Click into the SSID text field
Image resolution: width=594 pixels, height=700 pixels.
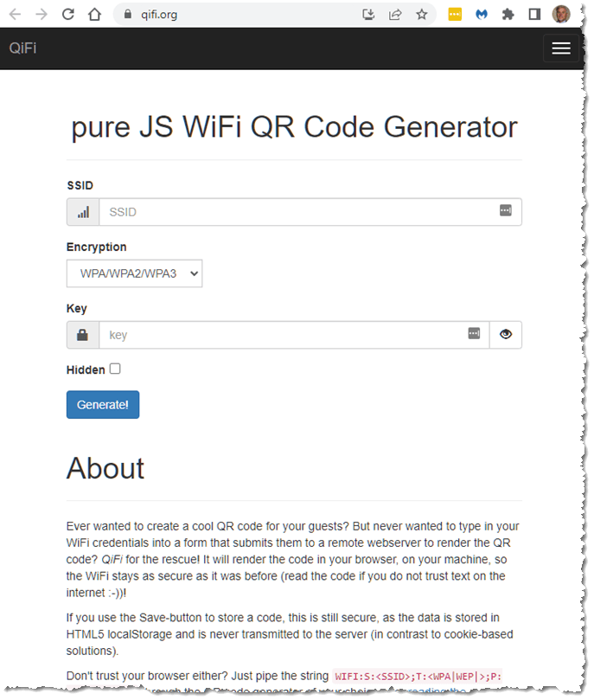(x=294, y=212)
